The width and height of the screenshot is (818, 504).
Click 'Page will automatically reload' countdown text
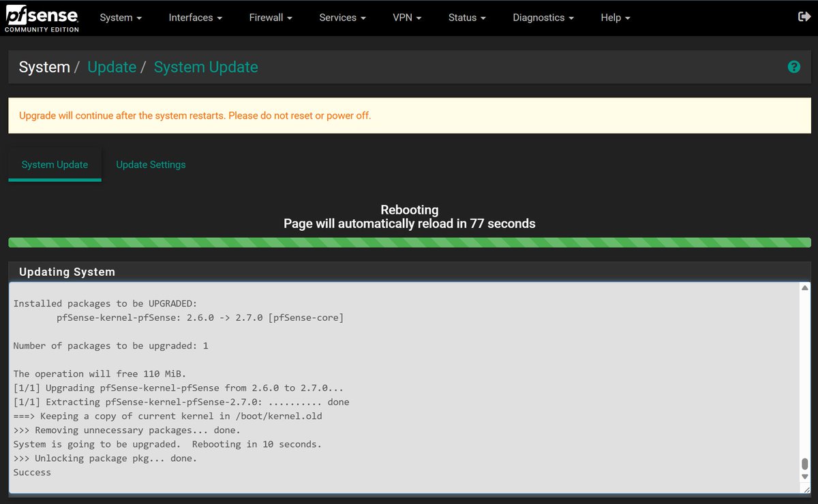click(x=410, y=223)
